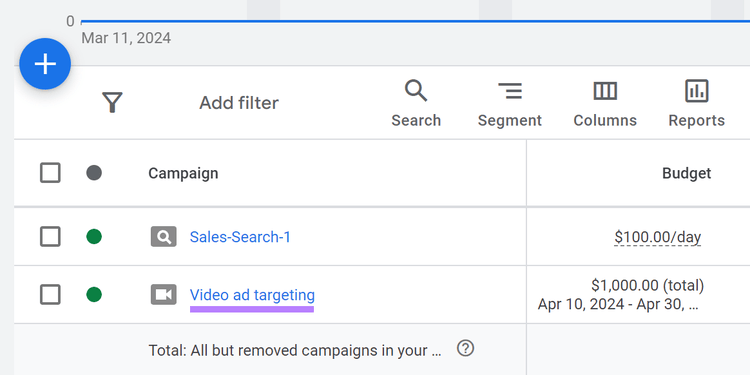Sort by the Campaign column header
750x375 pixels.
point(183,173)
